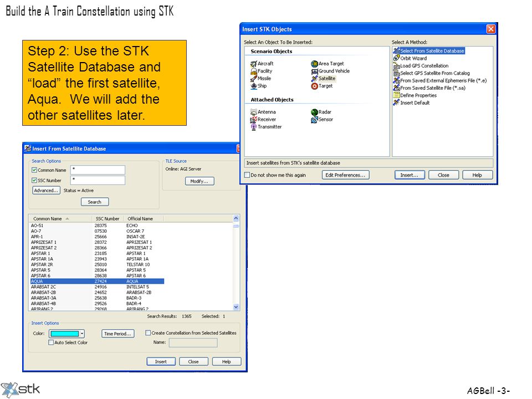Toggle the Common Name search checkbox
This screenshot has height=399, width=532.
coord(34,170)
